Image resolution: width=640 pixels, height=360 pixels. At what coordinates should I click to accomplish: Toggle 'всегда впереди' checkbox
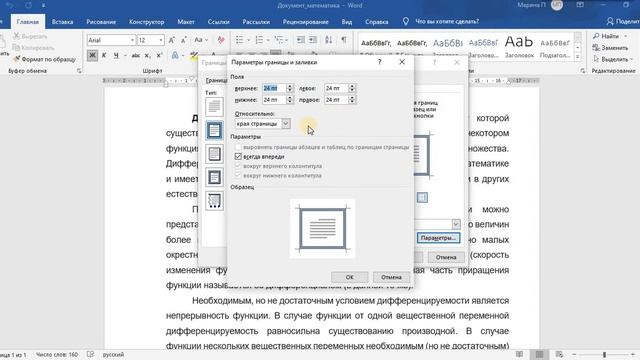click(x=238, y=156)
